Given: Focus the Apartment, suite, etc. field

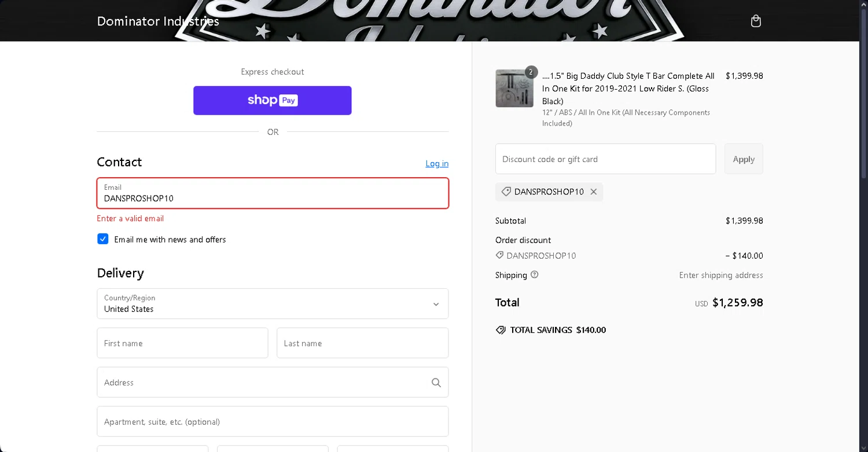Looking at the screenshot, I should [273, 422].
